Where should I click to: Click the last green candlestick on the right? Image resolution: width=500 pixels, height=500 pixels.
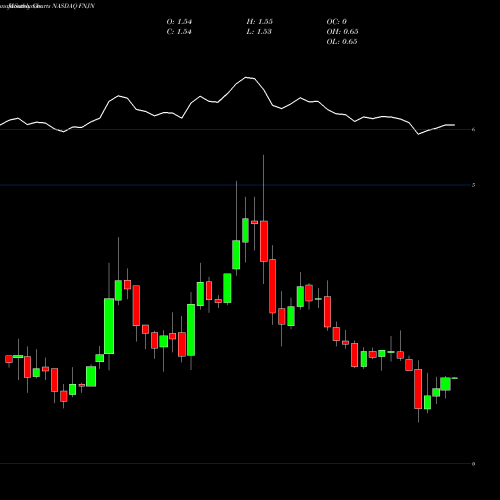[x=454, y=378]
